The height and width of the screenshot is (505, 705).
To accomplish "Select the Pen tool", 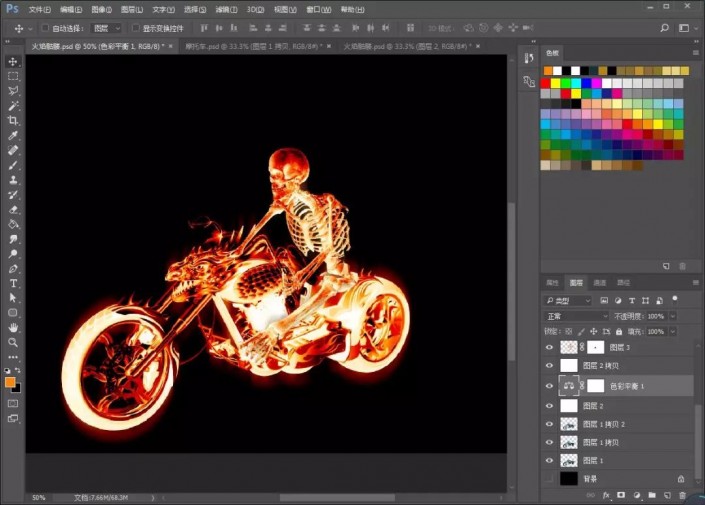I will point(13,269).
